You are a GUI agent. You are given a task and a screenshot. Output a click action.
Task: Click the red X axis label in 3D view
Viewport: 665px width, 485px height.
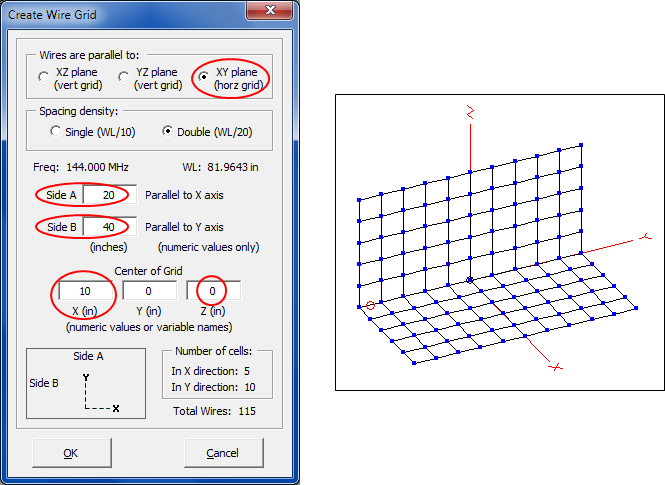tap(556, 367)
